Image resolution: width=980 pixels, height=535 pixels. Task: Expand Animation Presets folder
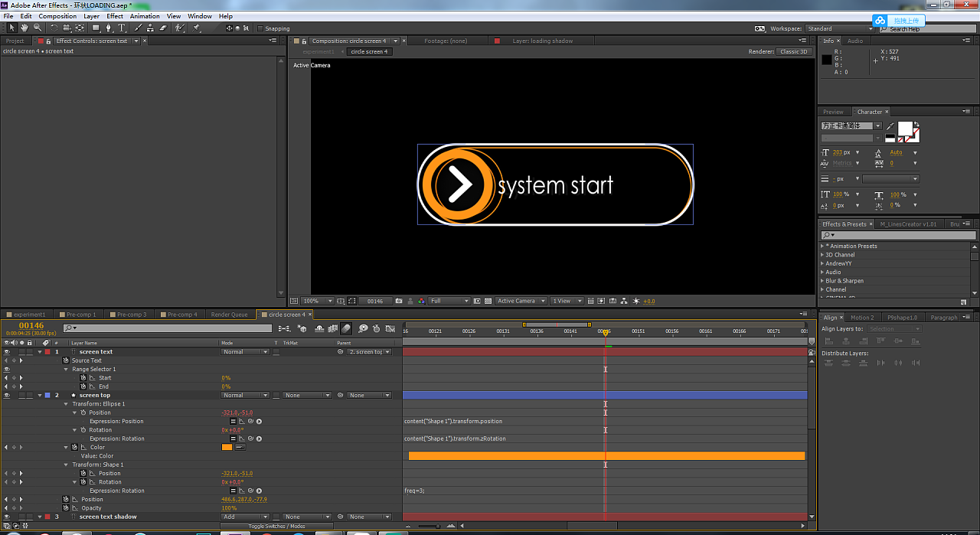point(823,246)
